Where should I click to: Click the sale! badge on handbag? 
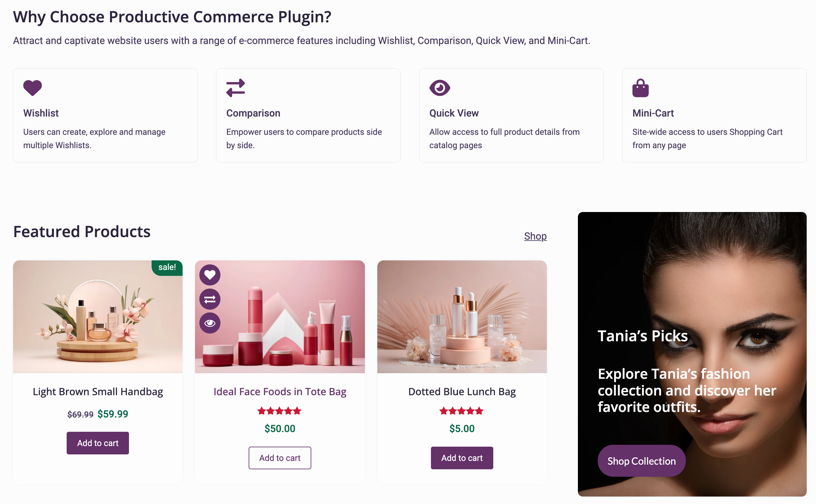click(167, 267)
